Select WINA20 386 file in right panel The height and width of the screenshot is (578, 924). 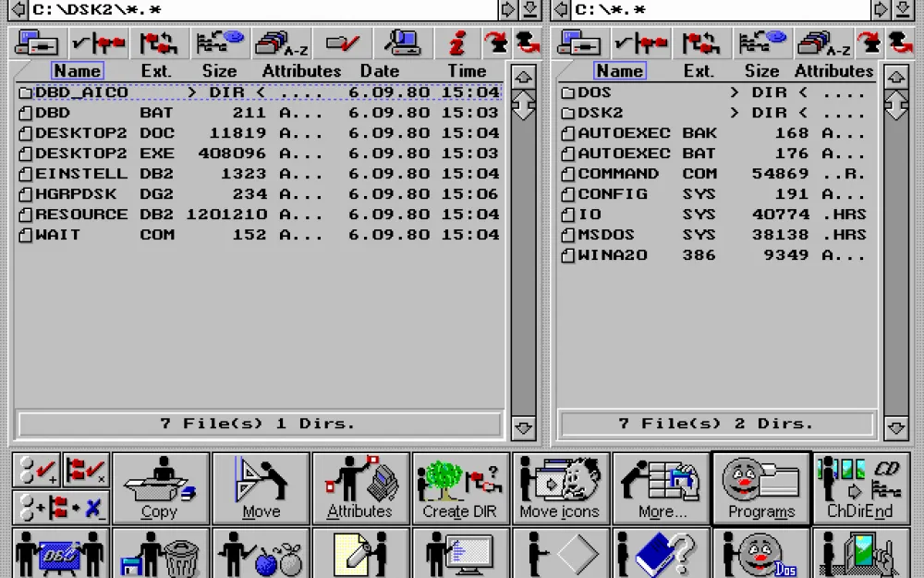[716, 255]
